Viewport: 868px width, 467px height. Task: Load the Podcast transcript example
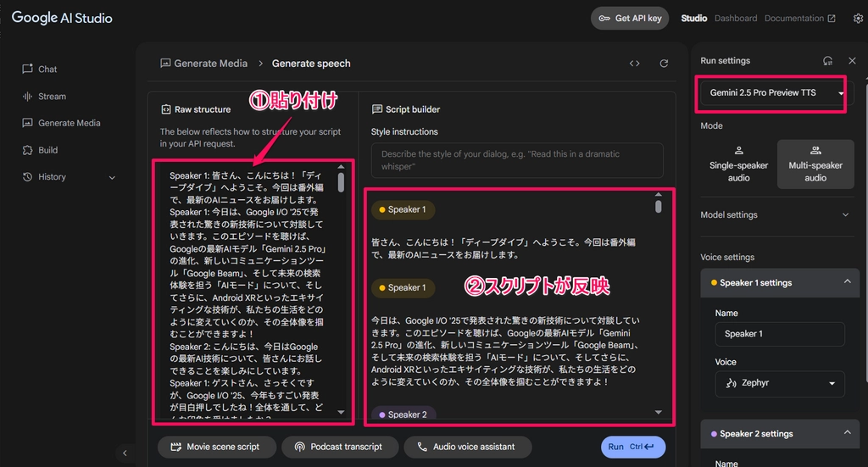(x=340, y=447)
